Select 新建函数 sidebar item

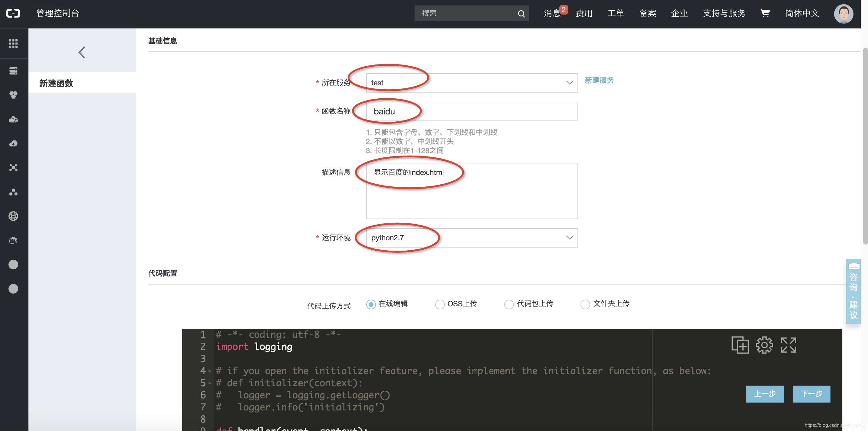(x=82, y=83)
